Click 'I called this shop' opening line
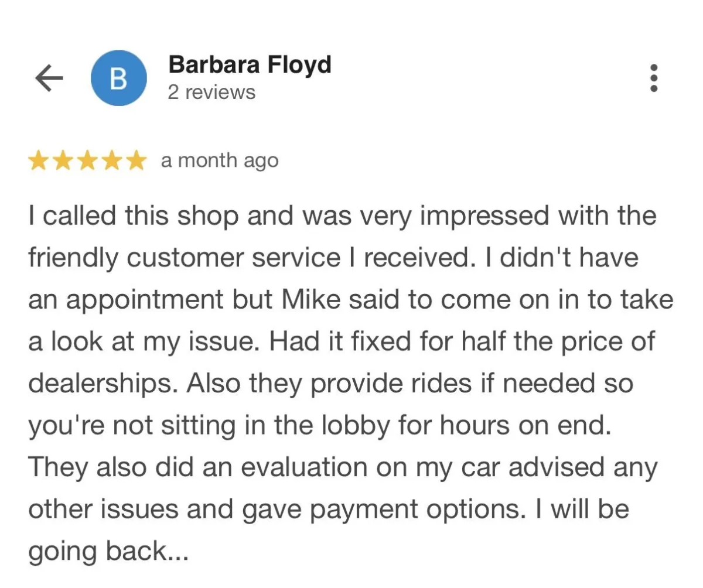 [x=134, y=216]
